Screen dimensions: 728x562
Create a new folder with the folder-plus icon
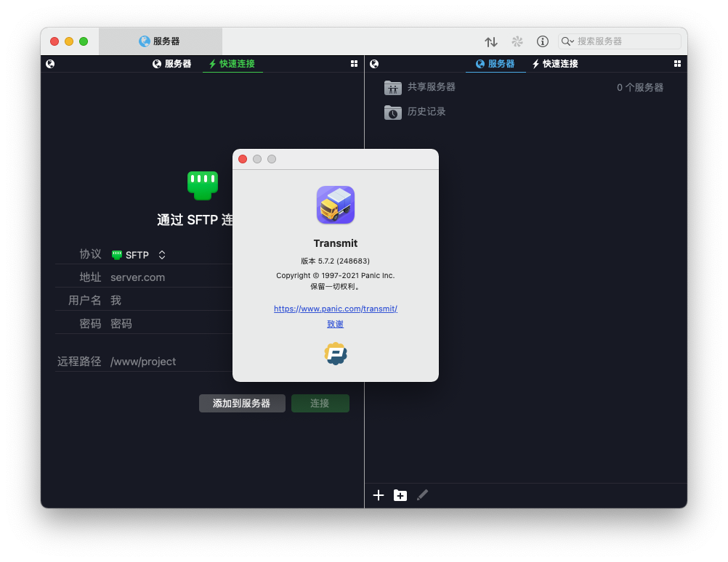click(400, 495)
